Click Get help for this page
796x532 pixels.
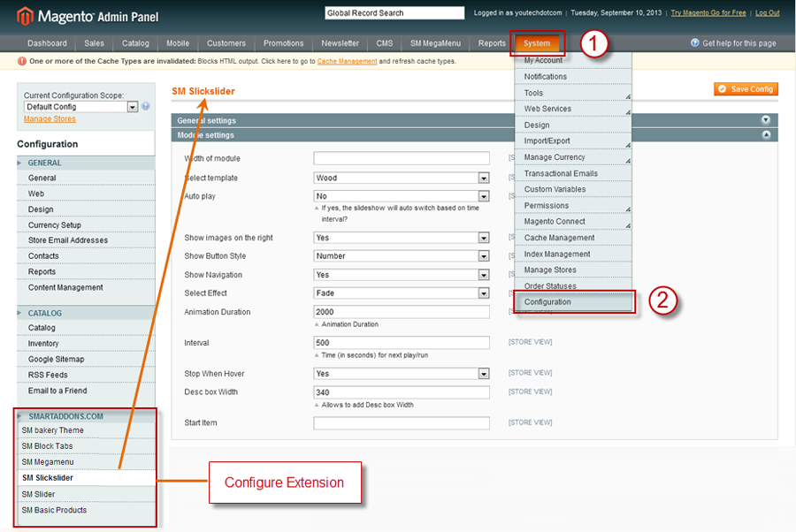click(x=739, y=43)
